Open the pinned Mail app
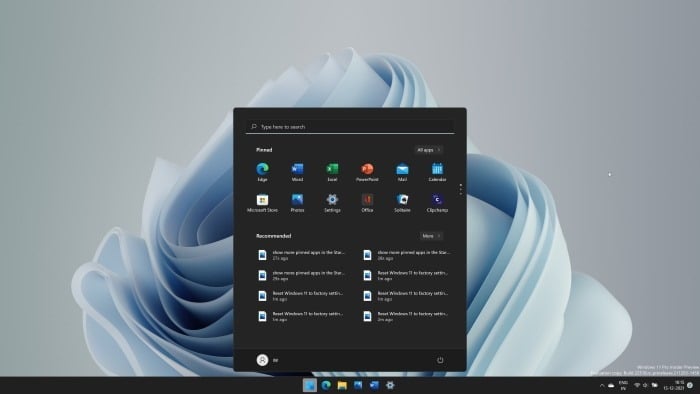Screen dimensions: 700x394 pos(402,172)
